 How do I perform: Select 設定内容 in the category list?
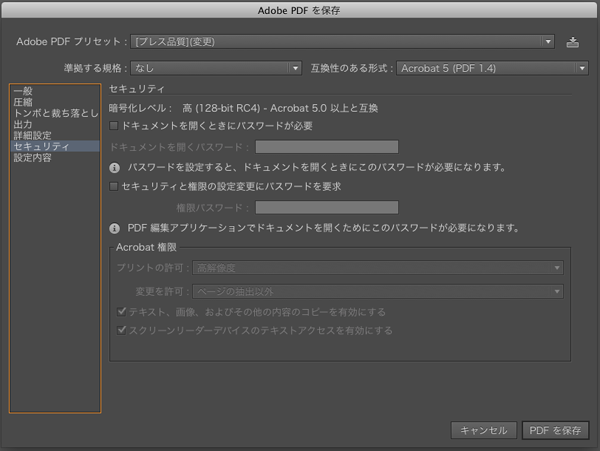[x=55, y=157]
